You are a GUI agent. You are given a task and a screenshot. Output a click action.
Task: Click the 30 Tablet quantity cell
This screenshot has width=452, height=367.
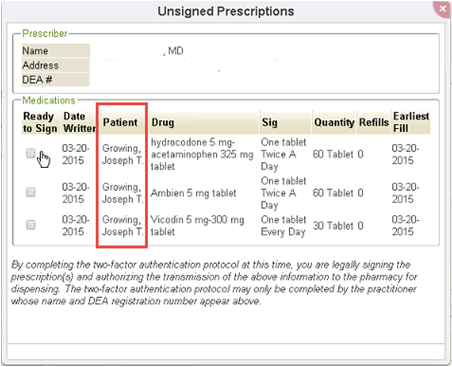tap(333, 226)
